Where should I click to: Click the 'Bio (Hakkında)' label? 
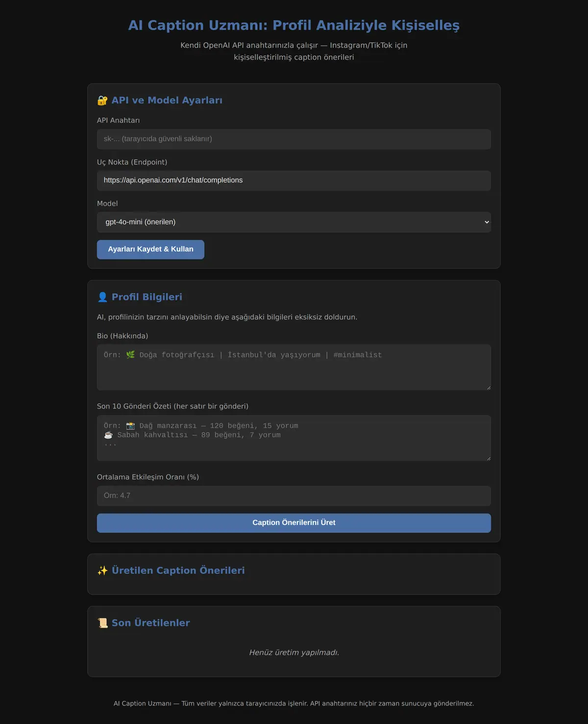[x=122, y=336]
